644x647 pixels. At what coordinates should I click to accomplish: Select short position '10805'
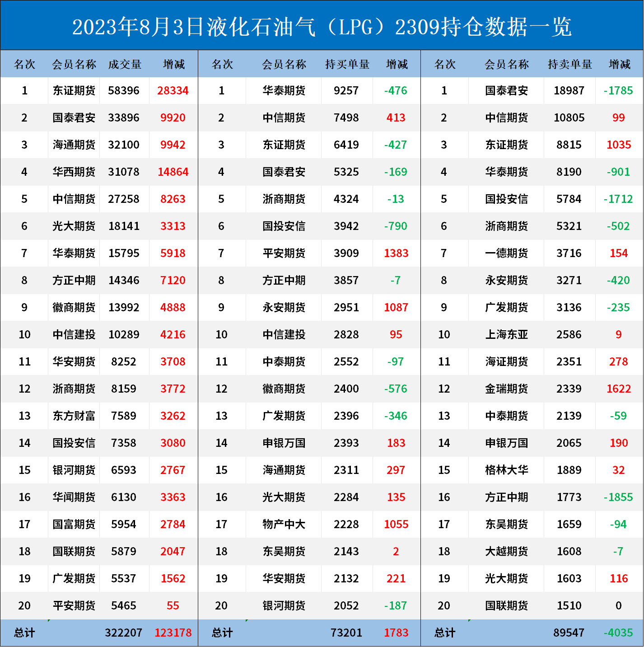[569, 118]
